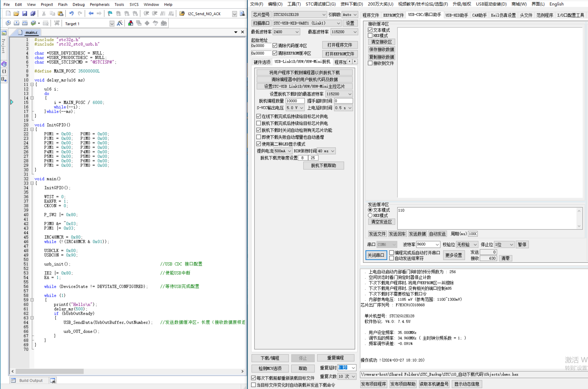This screenshot has height=389, width=588.
Task: Click the Build target toolbar icon
Action: (x=16, y=23)
